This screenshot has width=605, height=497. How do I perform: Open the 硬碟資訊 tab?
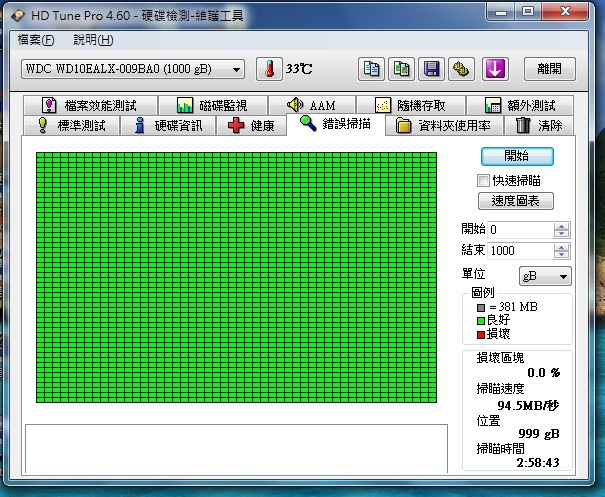pyautogui.click(x=168, y=125)
